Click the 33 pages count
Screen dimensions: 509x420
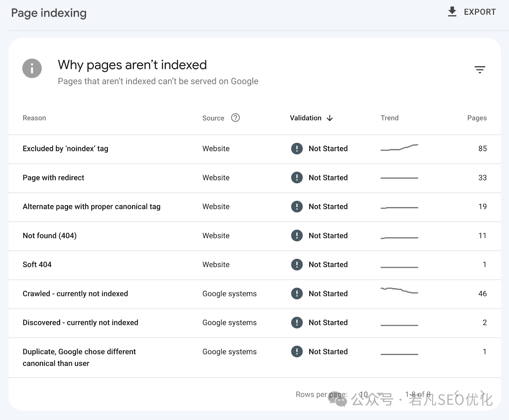click(x=483, y=178)
